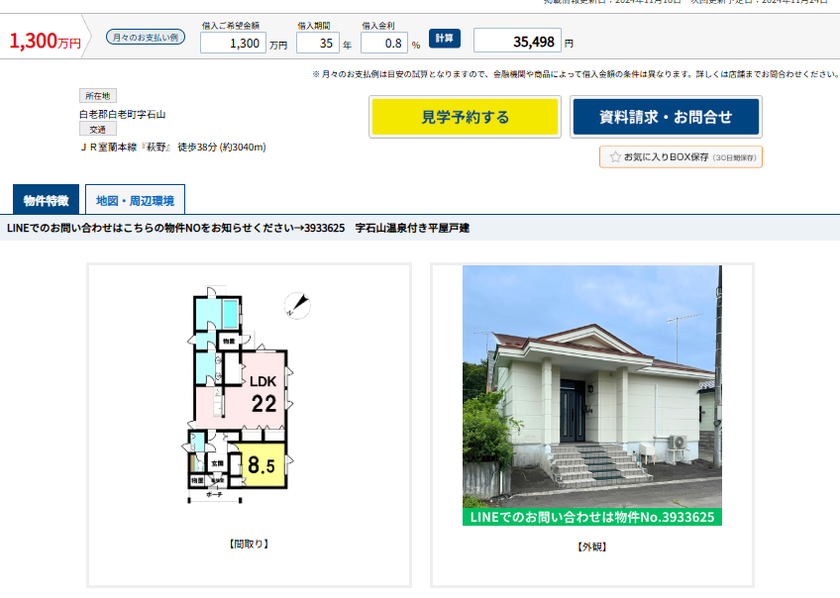This screenshot has height=598, width=840.
Task: Click the 借入期間 years input field
Action: tap(316, 43)
